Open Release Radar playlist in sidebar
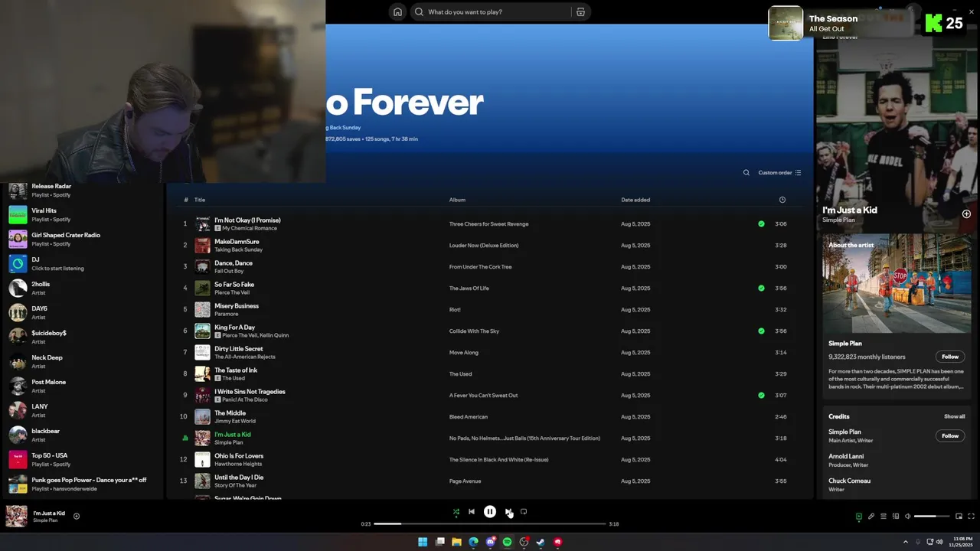 tap(81, 190)
